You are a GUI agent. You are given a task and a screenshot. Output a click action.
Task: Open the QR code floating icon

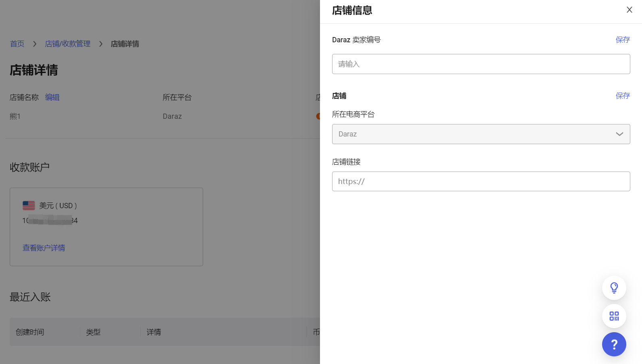coord(614,316)
